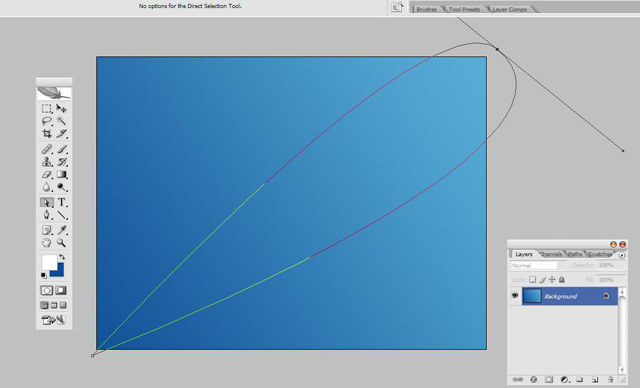
Task: Add a layer mask
Action: tap(549, 379)
